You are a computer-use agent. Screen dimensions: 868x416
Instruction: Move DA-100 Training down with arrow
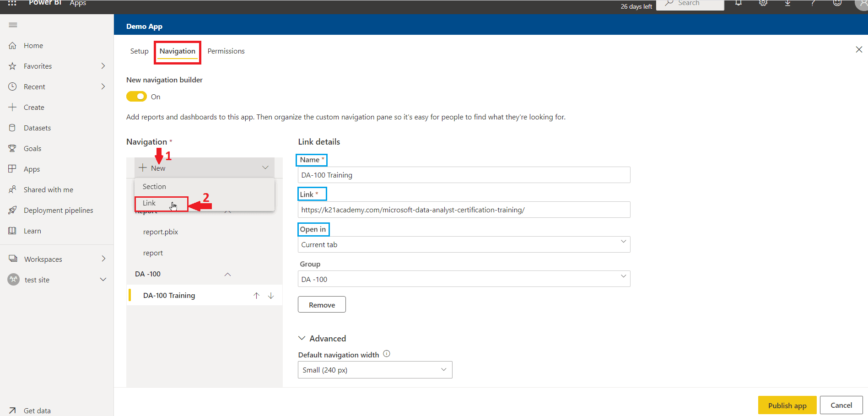tap(271, 296)
